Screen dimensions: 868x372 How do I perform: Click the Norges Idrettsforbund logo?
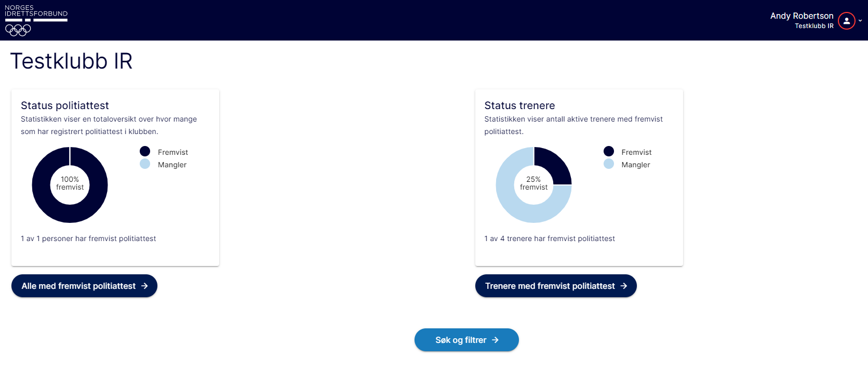[x=36, y=20]
